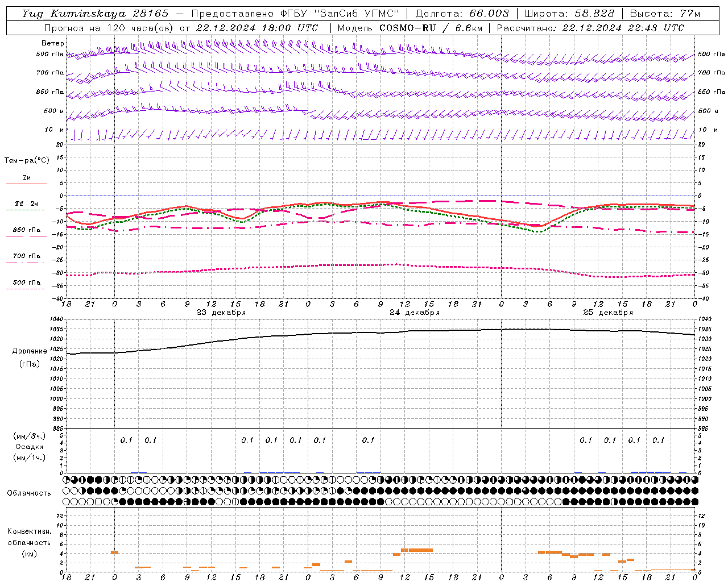Click the Конвективн. label
The image size is (728, 582).
click(x=29, y=531)
